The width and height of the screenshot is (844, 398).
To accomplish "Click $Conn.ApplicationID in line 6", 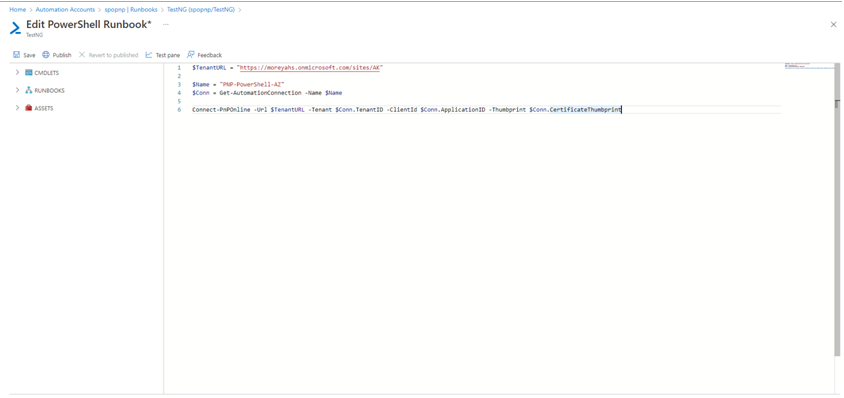I will coord(453,109).
